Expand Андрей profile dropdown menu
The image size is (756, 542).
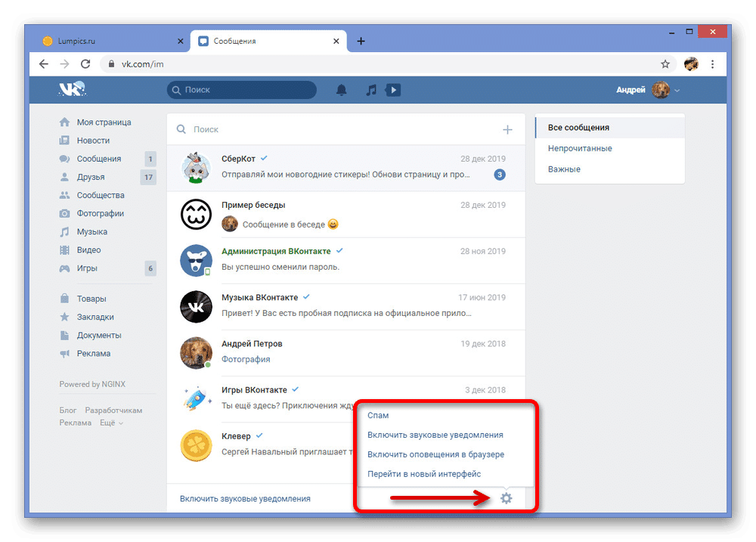click(677, 91)
